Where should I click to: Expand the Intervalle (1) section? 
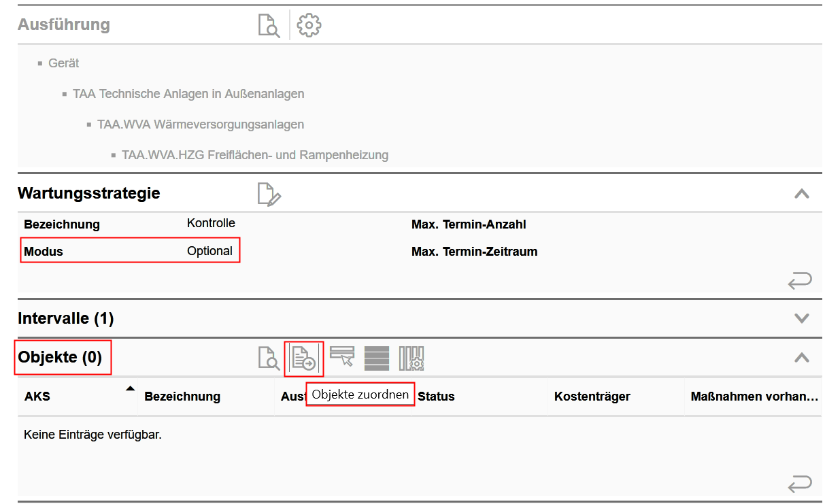click(802, 318)
